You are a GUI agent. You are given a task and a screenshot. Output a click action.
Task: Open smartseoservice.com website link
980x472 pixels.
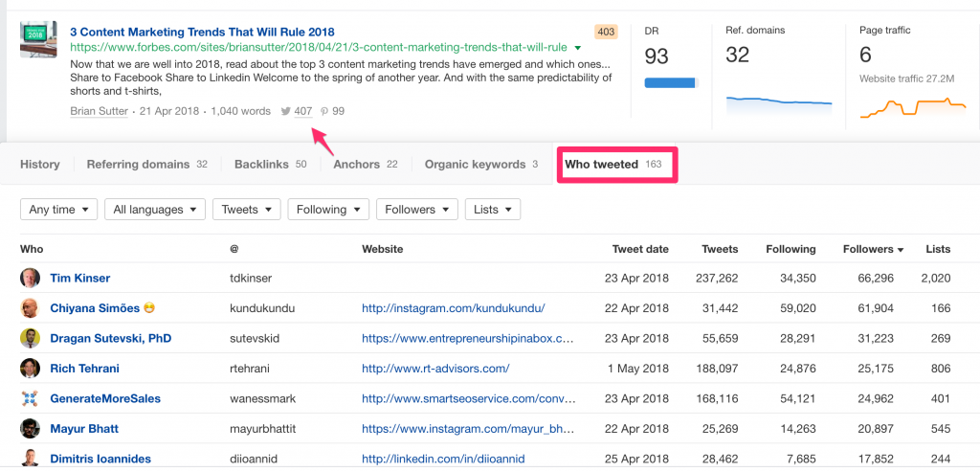469,398
